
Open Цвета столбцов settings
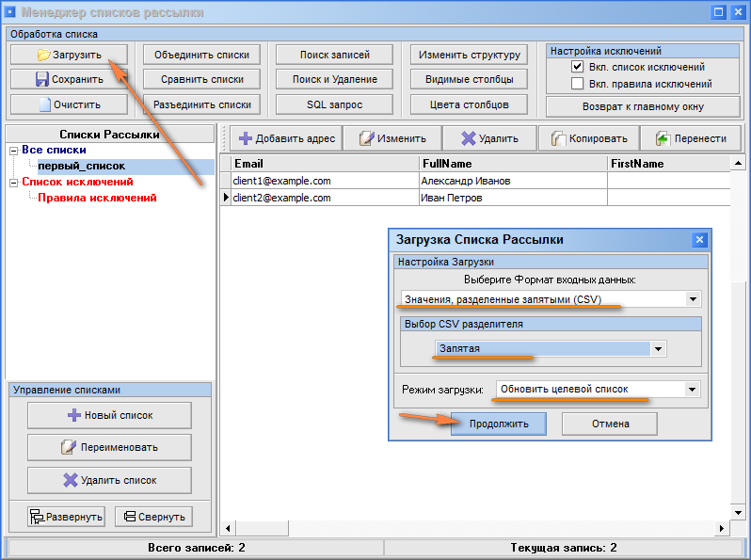469,104
